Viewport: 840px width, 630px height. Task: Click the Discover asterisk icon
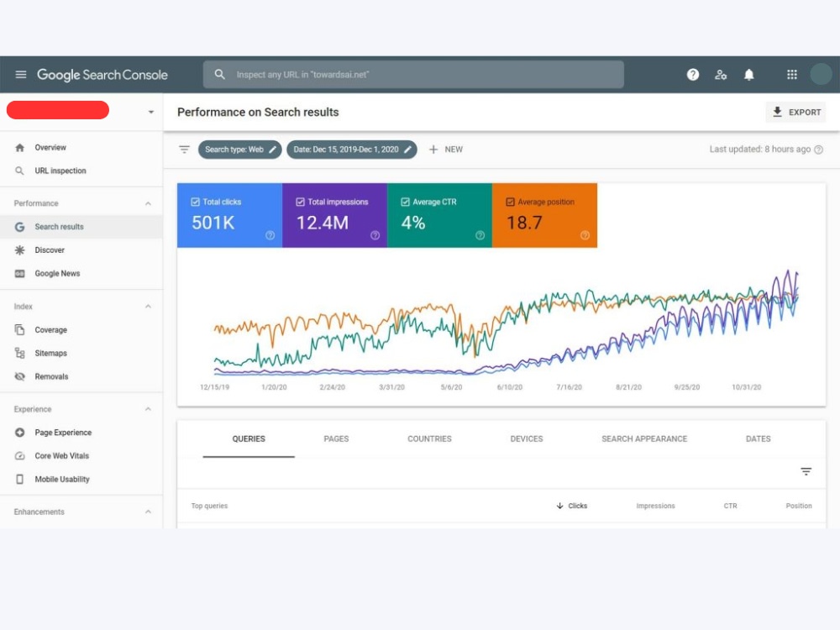[x=20, y=250]
